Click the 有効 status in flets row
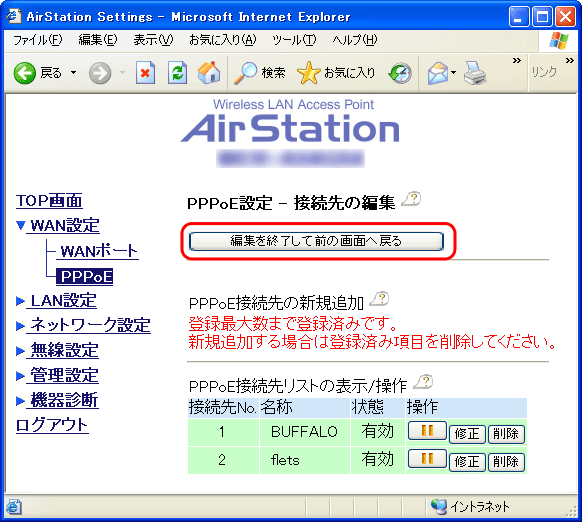Screen dimensions: 582x522 point(377,460)
